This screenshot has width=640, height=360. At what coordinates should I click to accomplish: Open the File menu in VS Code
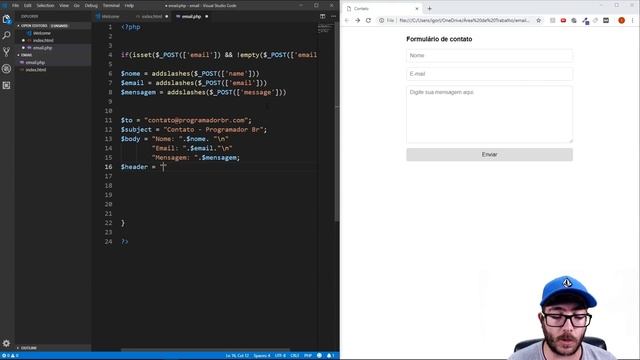(16, 6)
